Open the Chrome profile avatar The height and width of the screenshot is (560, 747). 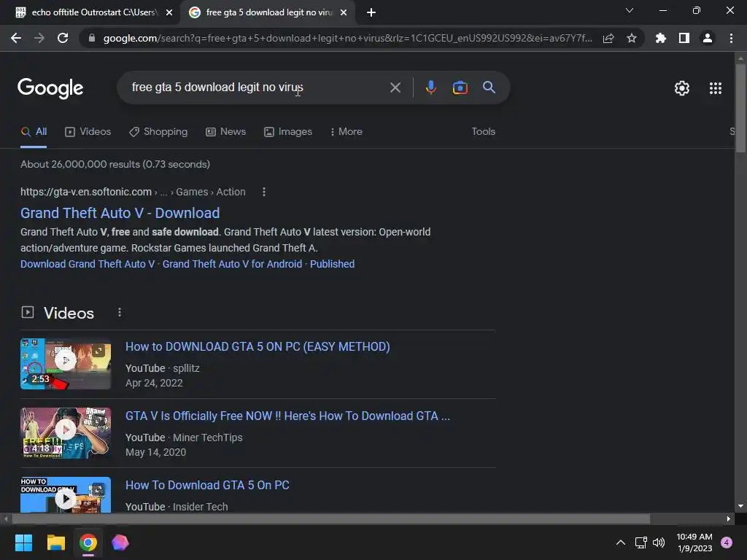708,38
